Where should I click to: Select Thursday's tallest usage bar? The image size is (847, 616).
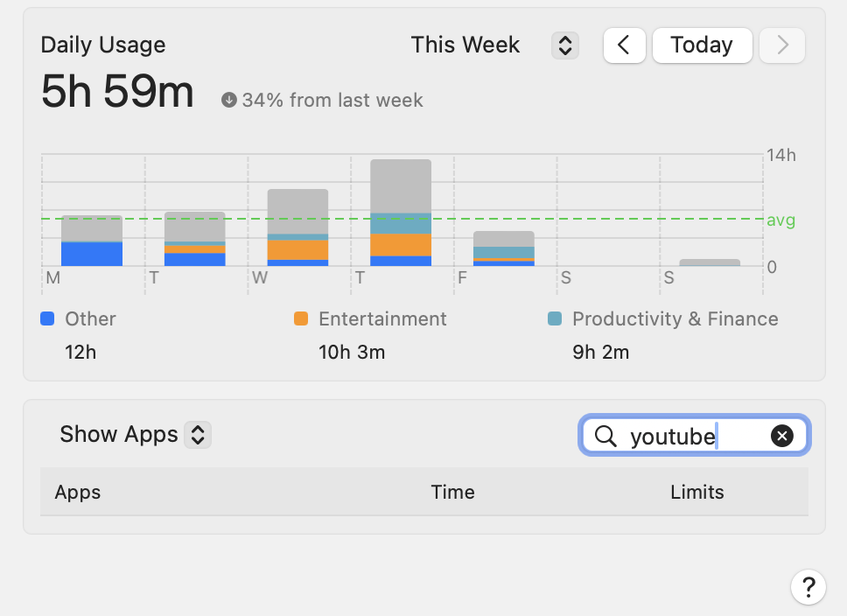click(x=401, y=213)
